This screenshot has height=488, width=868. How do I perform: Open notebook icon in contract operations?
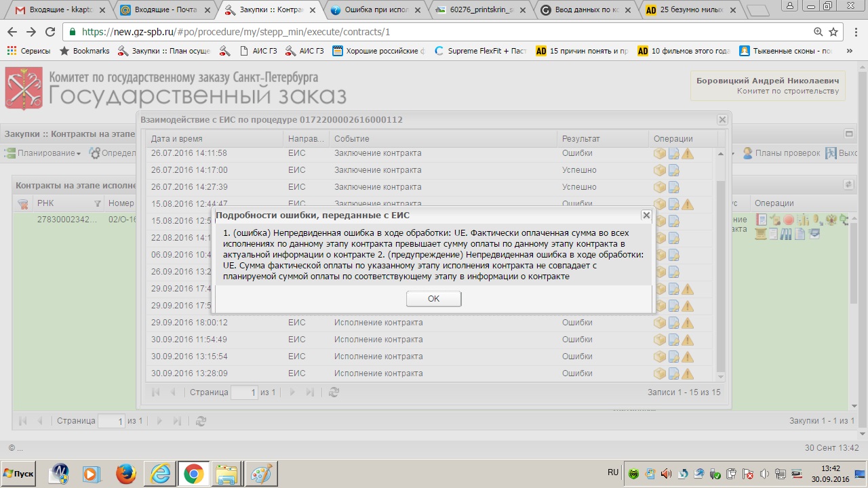(x=762, y=220)
